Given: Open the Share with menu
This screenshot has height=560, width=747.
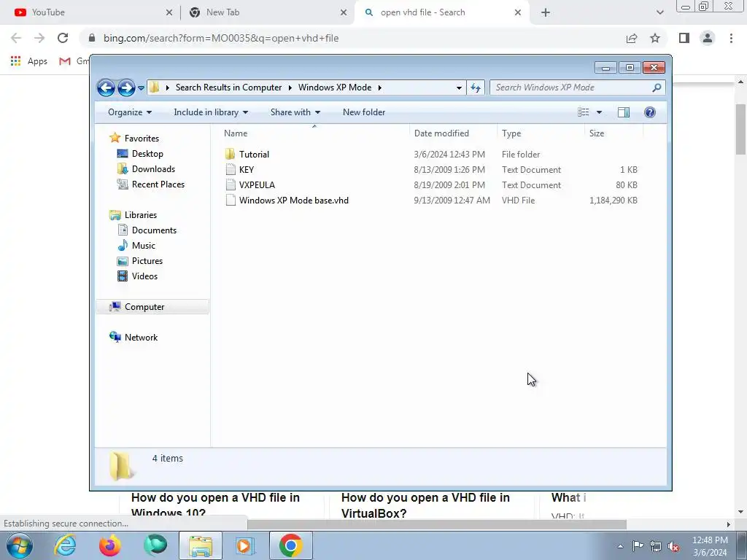Looking at the screenshot, I should (295, 112).
